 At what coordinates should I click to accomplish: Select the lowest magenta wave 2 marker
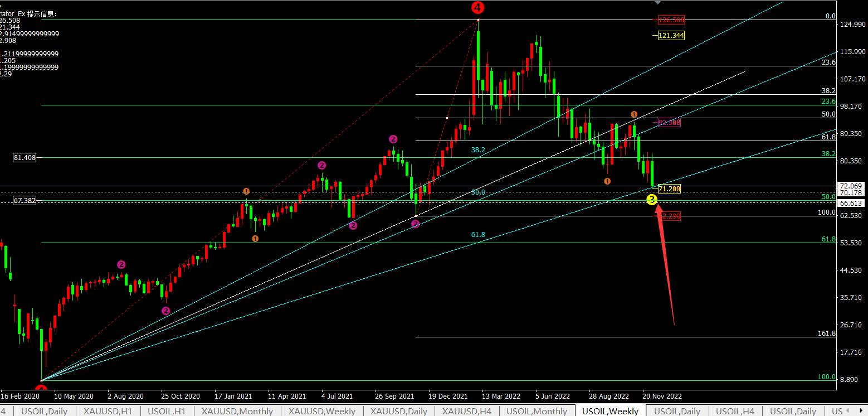165,311
